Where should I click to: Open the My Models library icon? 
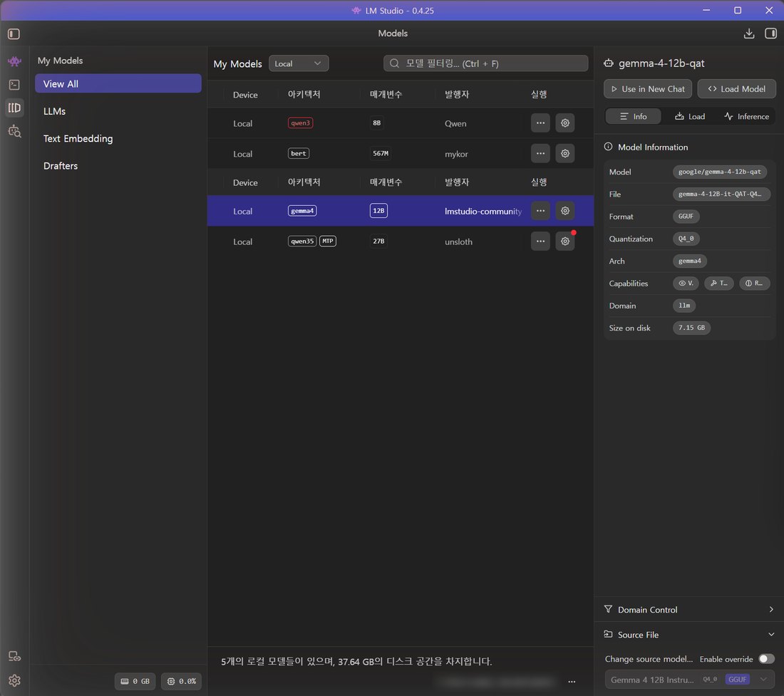[x=14, y=108]
